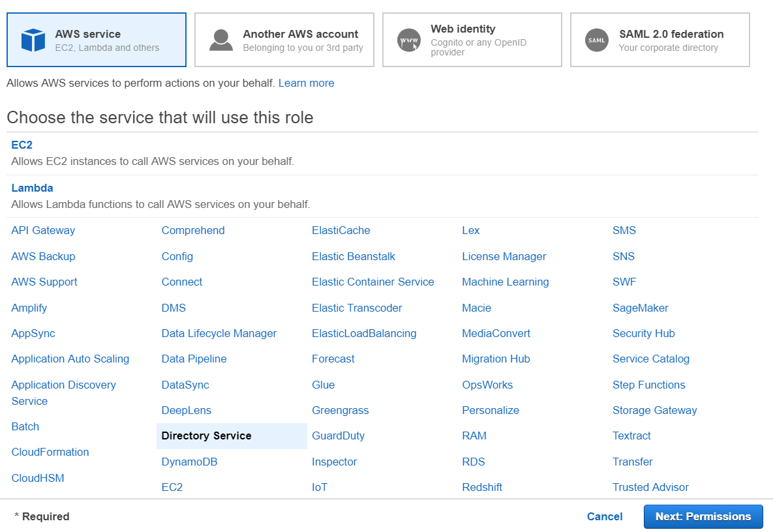773x532 pixels.
Task: Pick Machine Learning service
Action: tap(505, 282)
